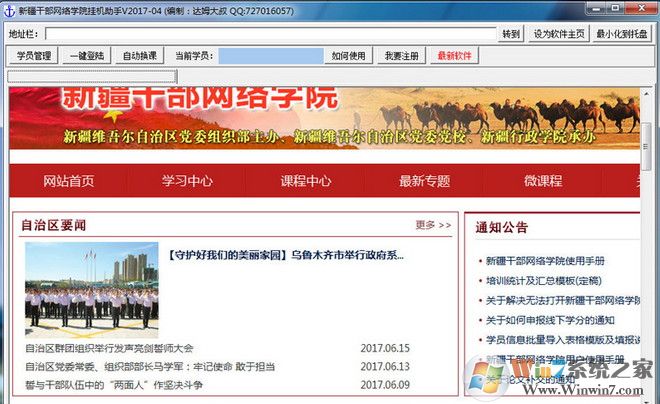The height and width of the screenshot is (404, 660).
Task: Close the 挂机助手 window
Action: click(x=641, y=8)
